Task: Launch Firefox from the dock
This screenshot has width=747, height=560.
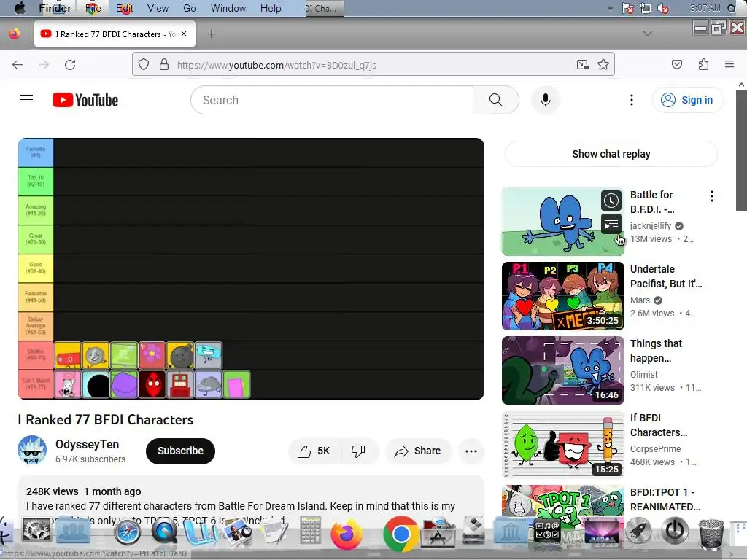Action: click(347, 534)
